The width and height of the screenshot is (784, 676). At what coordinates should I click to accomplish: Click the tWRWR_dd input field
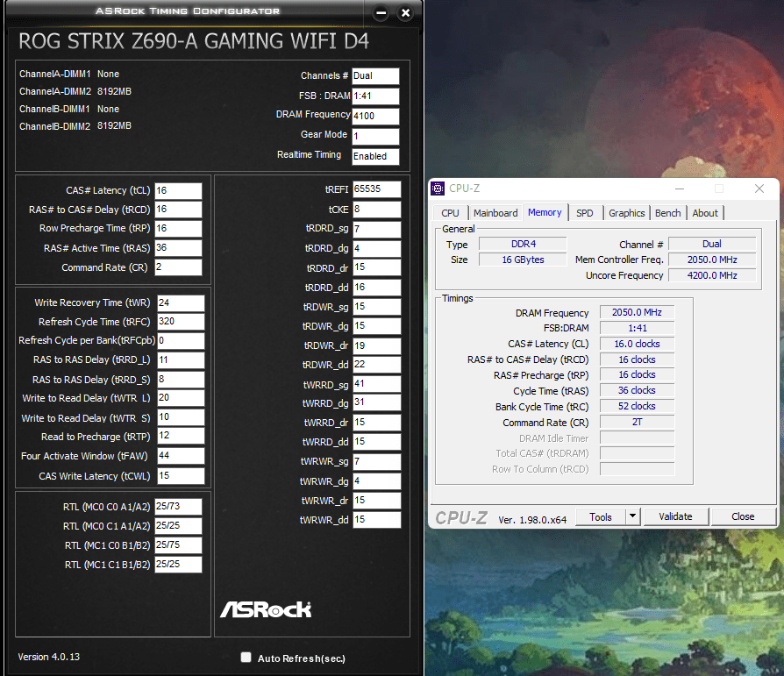[x=376, y=520]
